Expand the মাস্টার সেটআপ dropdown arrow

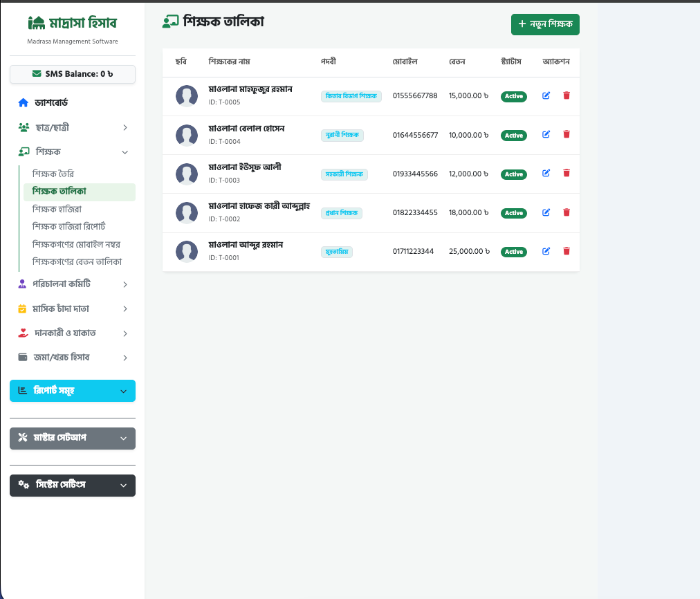point(124,439)
